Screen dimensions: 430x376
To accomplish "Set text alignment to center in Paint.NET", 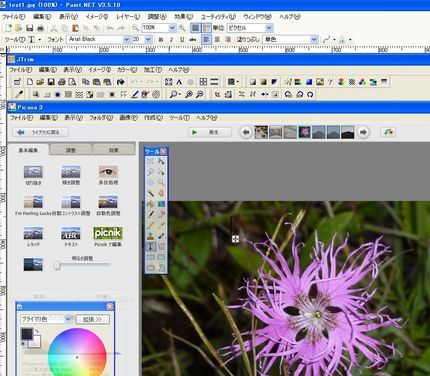I will click(217, 40).
